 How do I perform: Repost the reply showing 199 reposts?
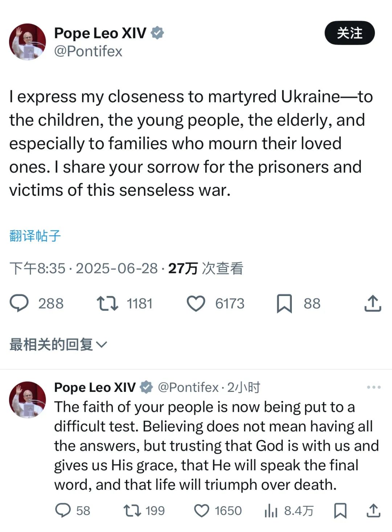click(132, 510)
